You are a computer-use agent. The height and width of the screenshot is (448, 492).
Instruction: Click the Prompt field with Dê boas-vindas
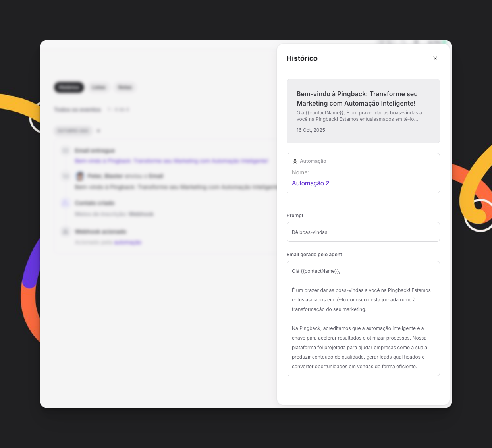[x=363, y=232]
